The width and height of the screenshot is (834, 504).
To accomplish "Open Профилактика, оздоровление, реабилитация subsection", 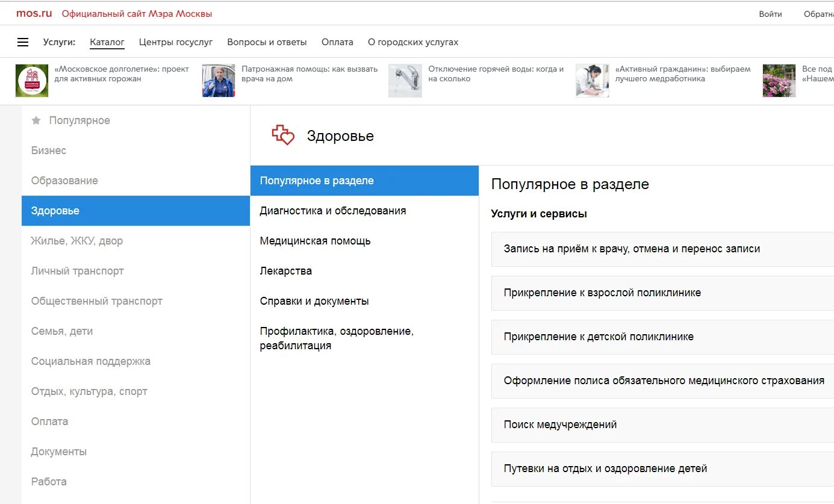I will [x=364, y=338].
